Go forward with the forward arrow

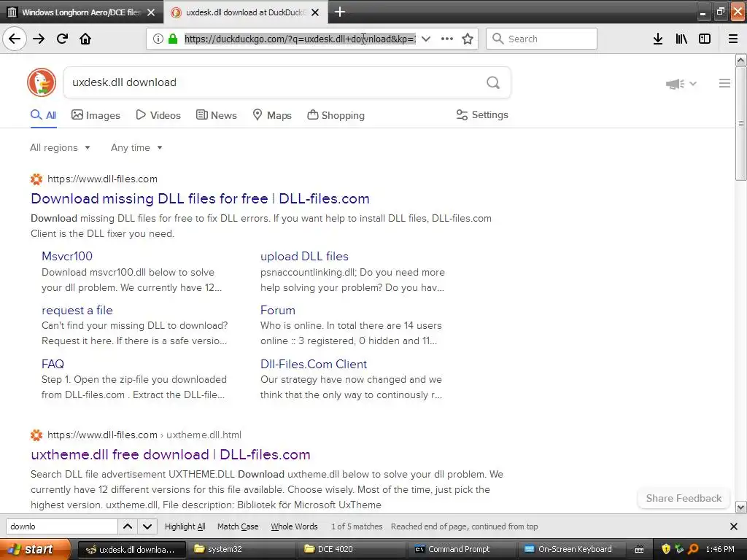[39, 39]
